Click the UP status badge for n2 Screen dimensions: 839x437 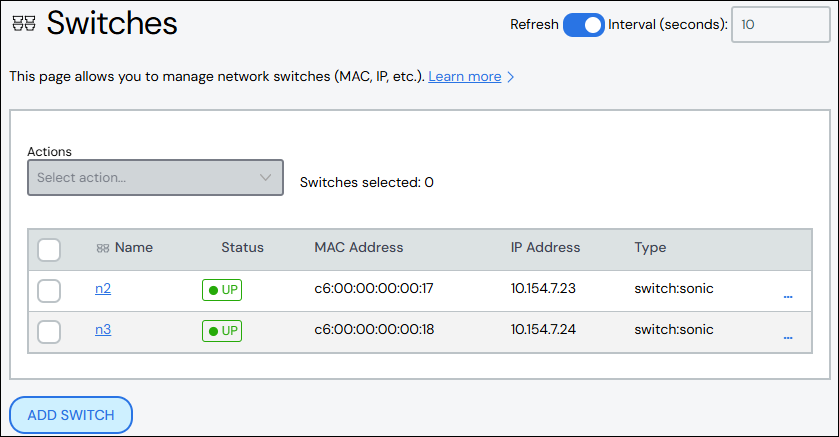(222, 290)
